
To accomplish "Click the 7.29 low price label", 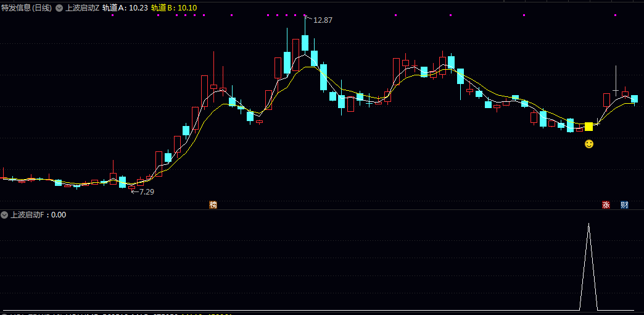I will pyautogui.click(x=147, y=191).
